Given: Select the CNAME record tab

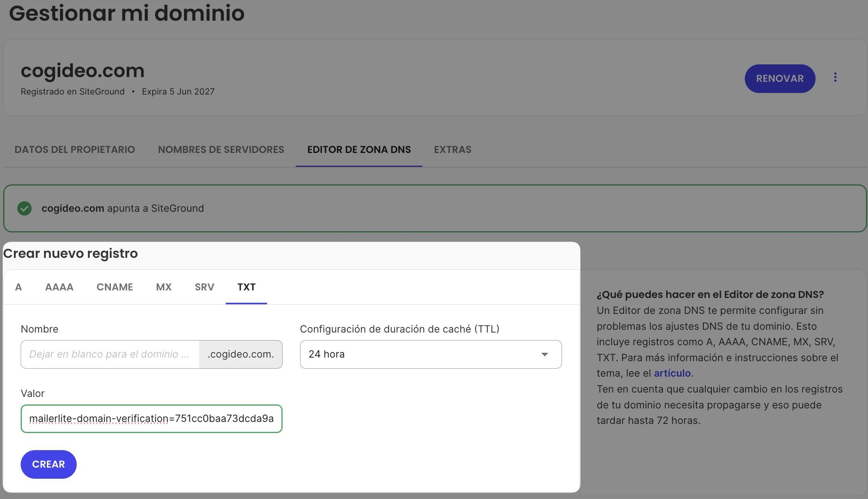Looking at the screenshot, I should [x=114, y=287].
